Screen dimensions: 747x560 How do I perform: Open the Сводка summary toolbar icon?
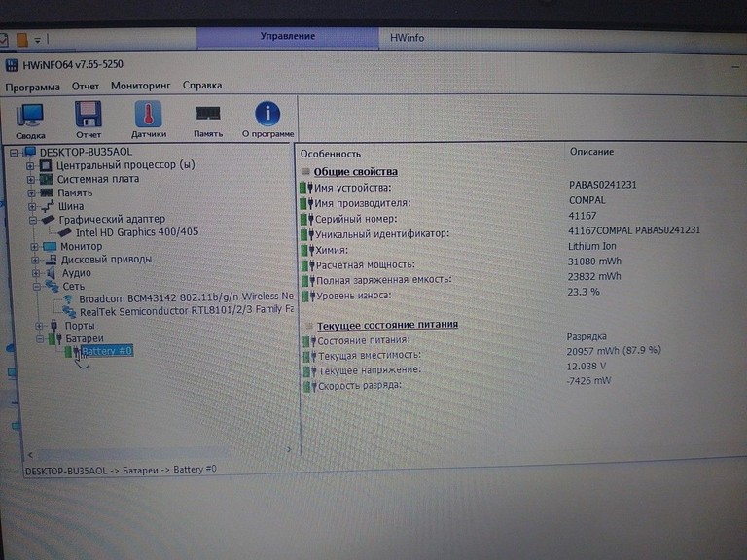point(29,116)
